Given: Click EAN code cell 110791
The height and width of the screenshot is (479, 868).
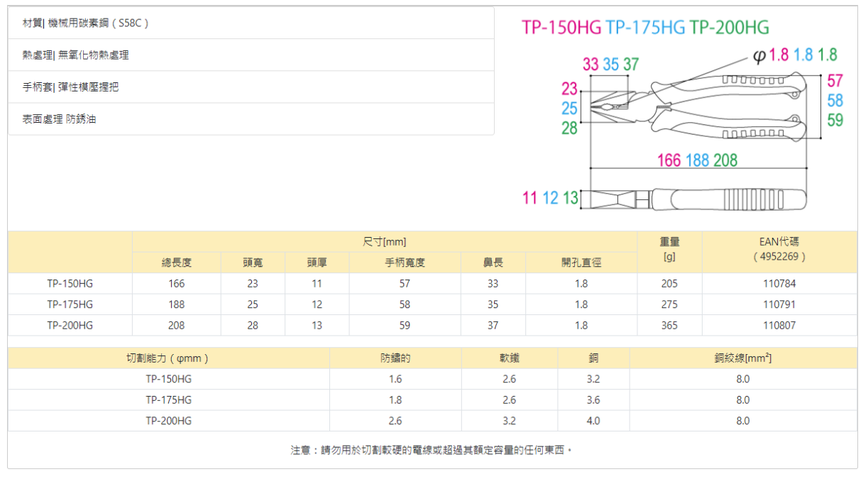Looking at the screenshot, I should (x=779, y=304).
